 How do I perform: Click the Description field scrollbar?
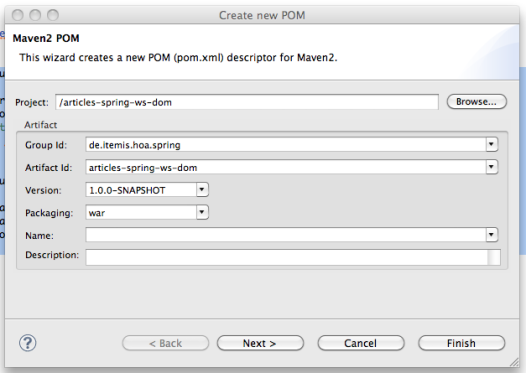coord(494,258)
